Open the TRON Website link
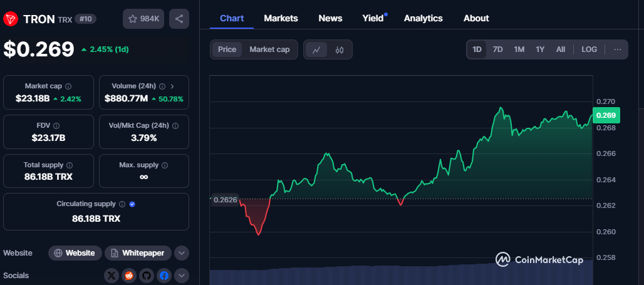644x285 pixels. tap(75, 253)
